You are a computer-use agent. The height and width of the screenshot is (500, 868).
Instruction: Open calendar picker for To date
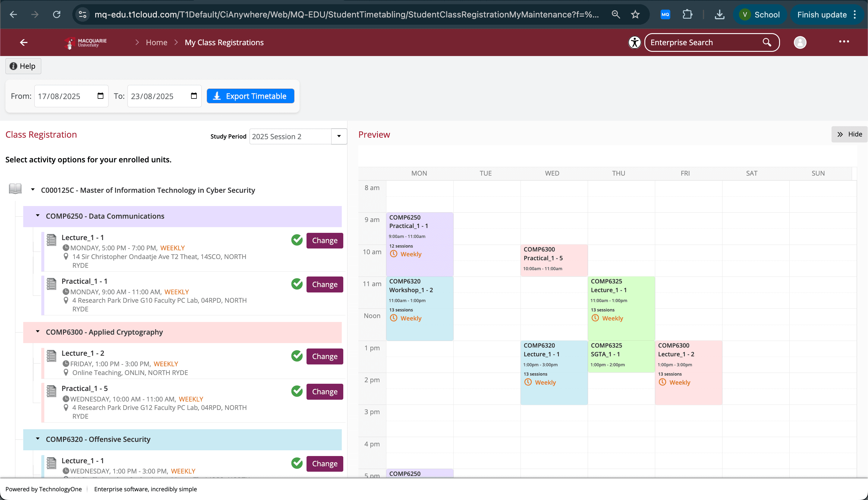click(x=194, y=96)
